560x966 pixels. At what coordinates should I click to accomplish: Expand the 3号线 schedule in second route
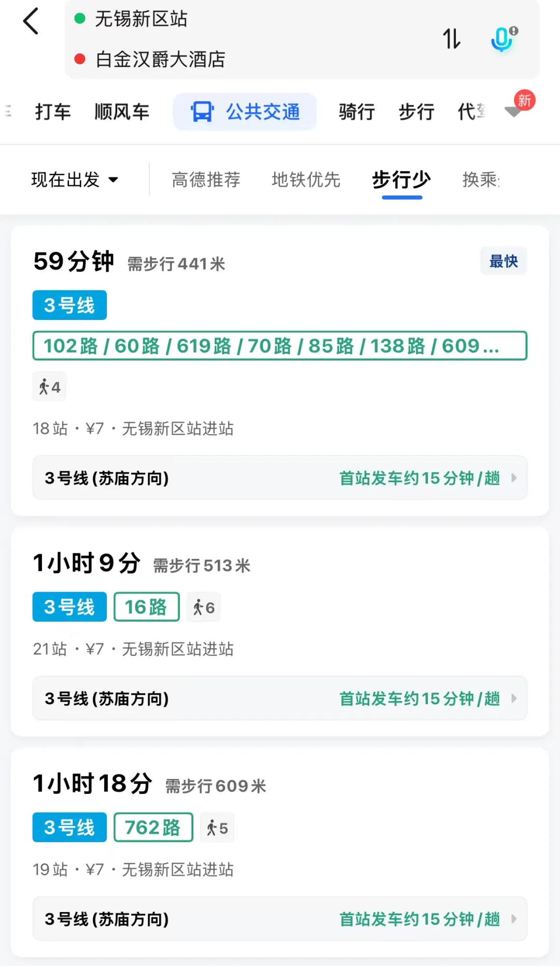click(x=280, y=698)
